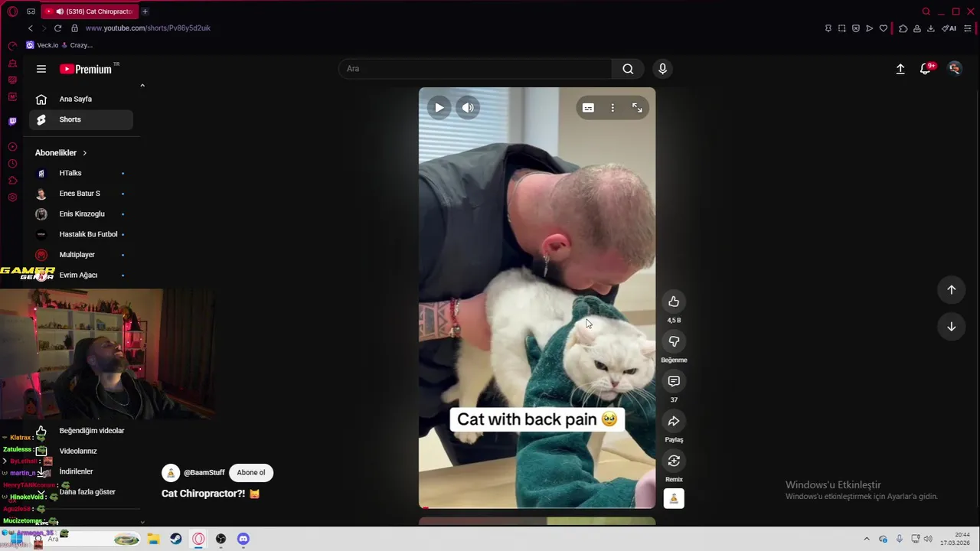Go back to the previous page

click(x=31, y=28)
